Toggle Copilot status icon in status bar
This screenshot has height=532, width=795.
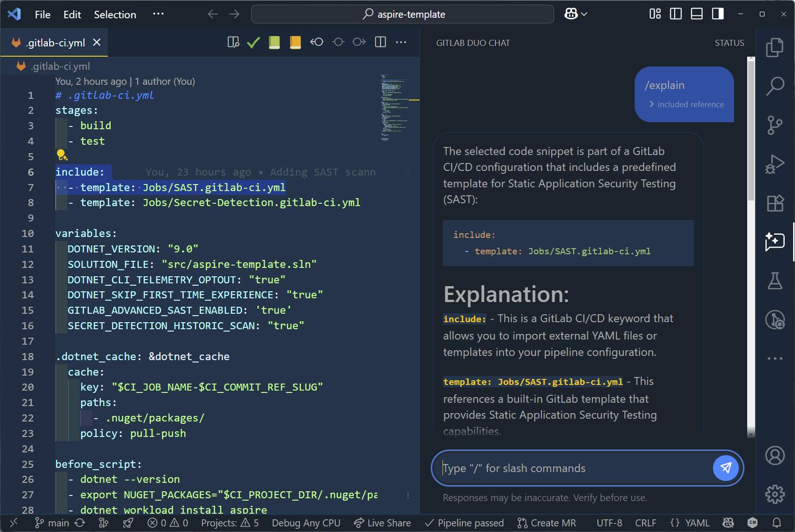point(728,523)
